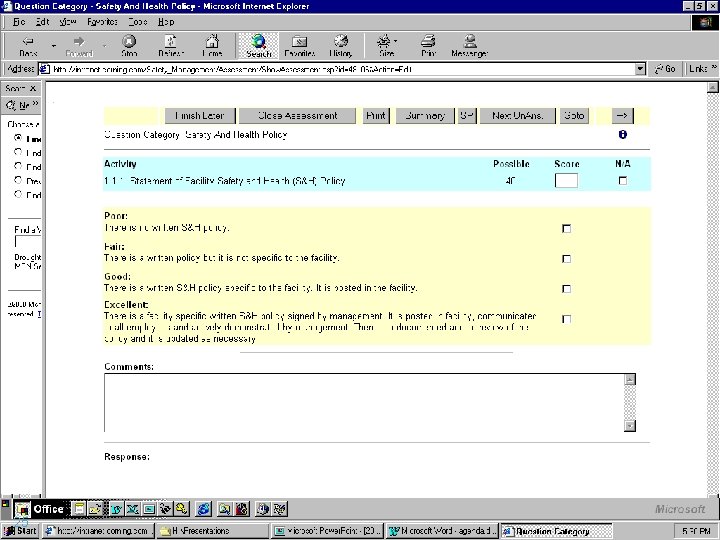Screen dimensions: 720x540
Task: Click the Comments box scroll down arrow
Action: [x=630, y=426]
